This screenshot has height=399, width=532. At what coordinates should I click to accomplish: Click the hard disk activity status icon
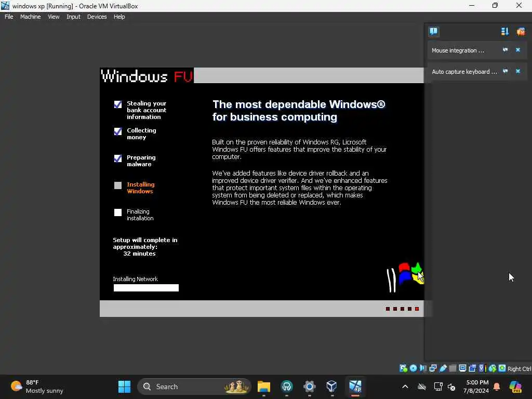pos(403,368)
